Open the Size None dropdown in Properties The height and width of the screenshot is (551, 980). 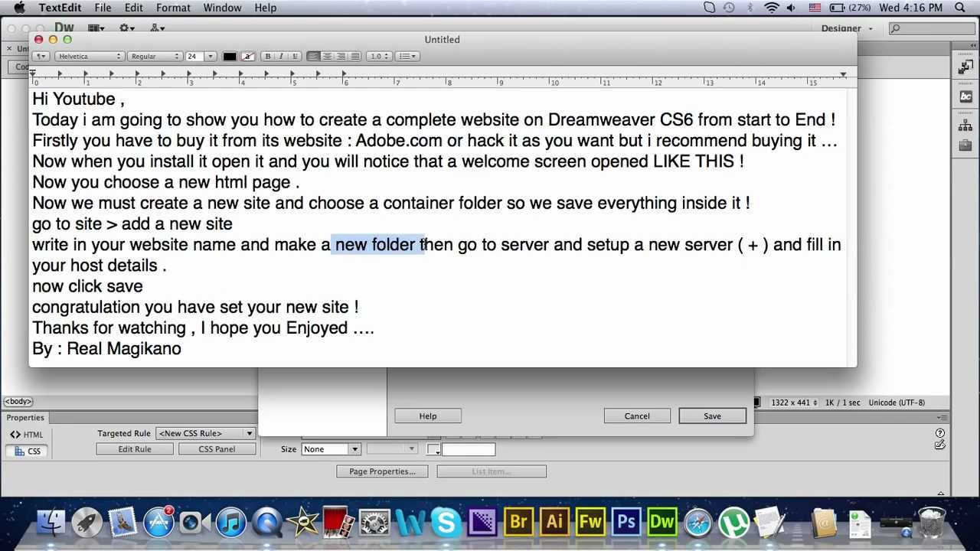[331, 449]
